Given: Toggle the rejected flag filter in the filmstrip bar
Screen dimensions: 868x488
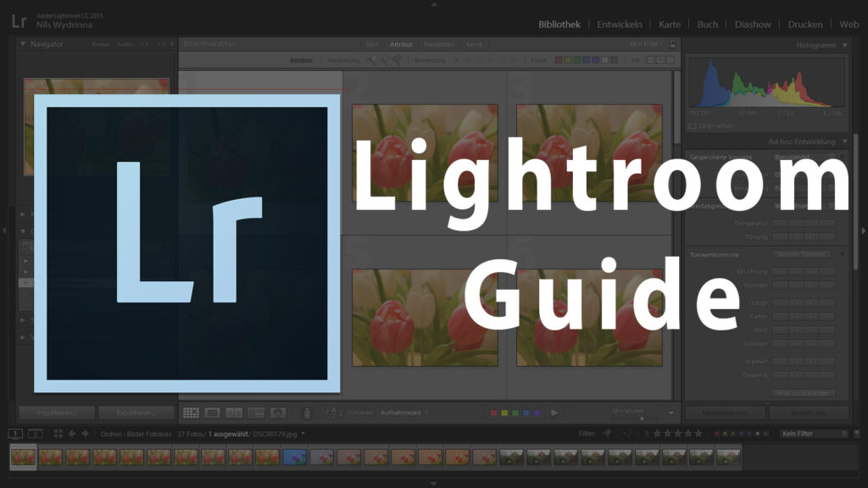Looking at the screenshot, I should tap(629, 434).
